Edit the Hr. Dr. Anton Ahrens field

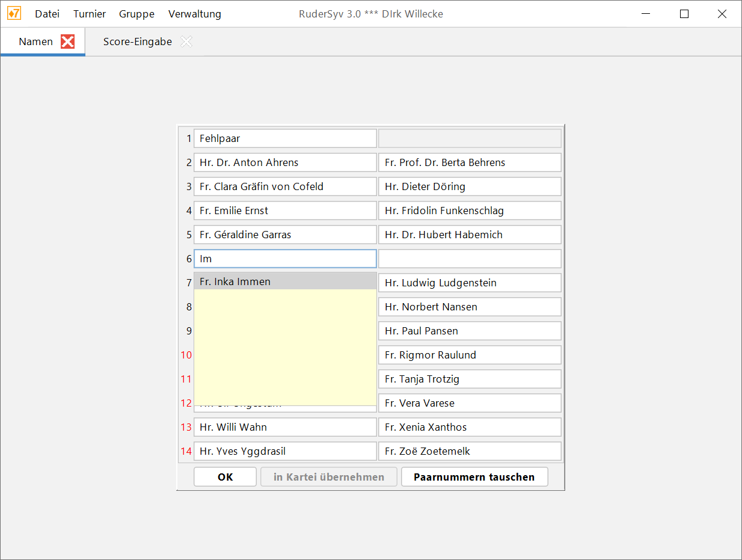tap(284, 162)
